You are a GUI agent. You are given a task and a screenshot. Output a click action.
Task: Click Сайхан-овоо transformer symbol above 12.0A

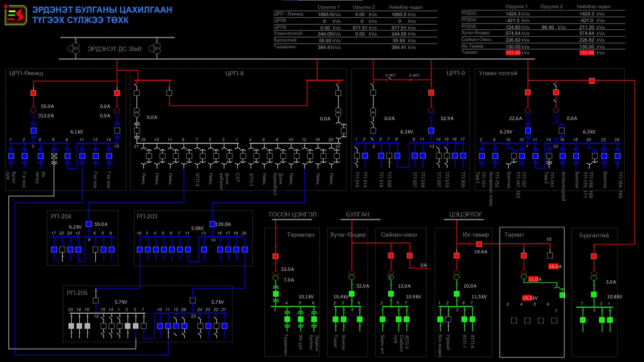390,275
